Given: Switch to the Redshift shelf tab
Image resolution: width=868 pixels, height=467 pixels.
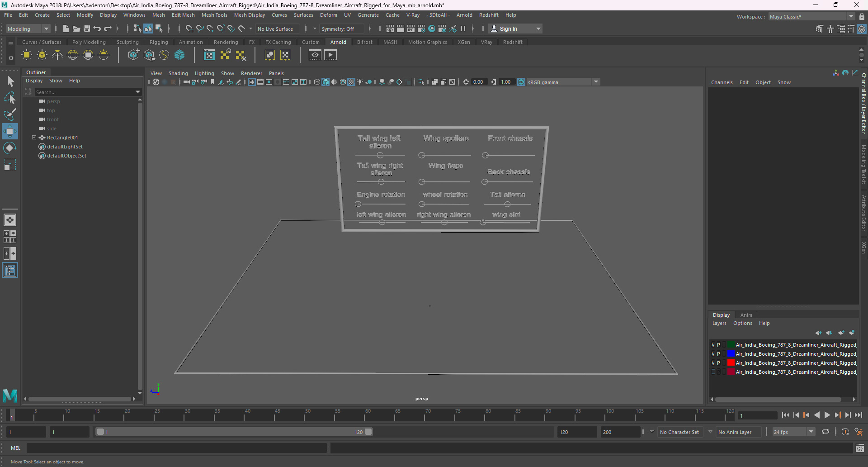Looking at the screenshot, I should pos(513,42).
